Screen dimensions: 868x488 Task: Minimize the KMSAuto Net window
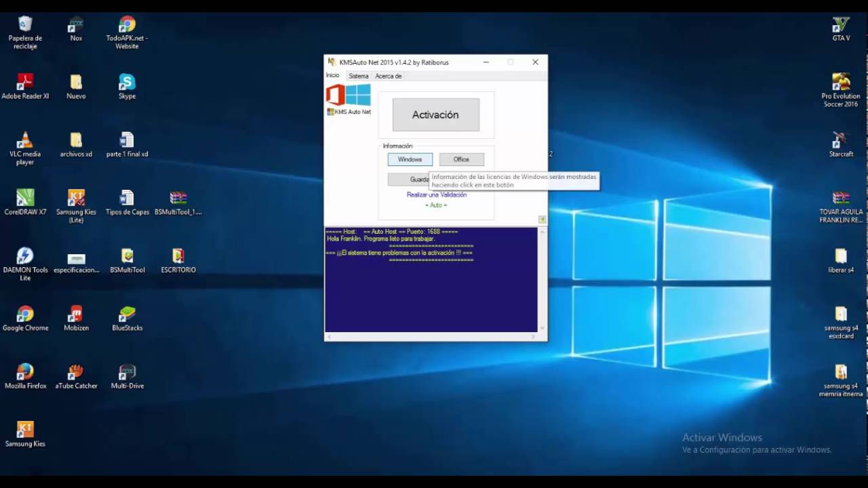486,62
